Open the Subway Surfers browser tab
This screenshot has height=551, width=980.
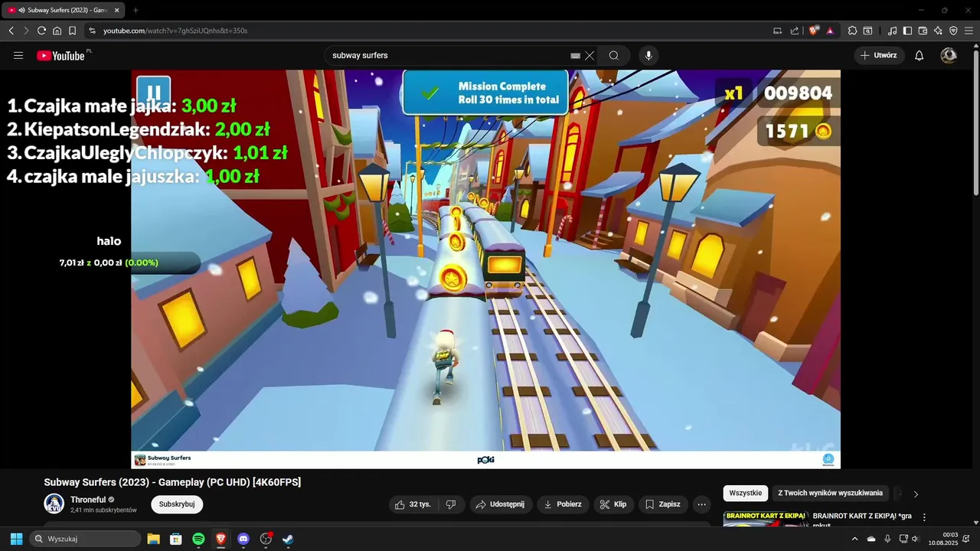[x=64, y=11]
